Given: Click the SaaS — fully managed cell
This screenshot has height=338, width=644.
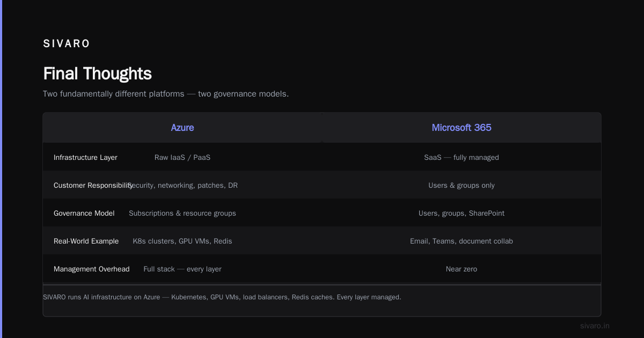Looking at the screenshot, I should (x=462, y=157).
